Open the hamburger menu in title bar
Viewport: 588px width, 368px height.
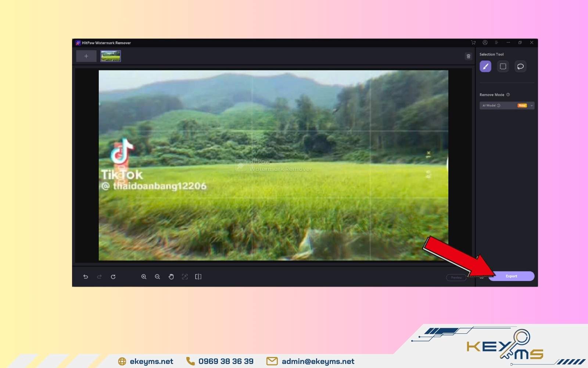(x=496, y=43)
